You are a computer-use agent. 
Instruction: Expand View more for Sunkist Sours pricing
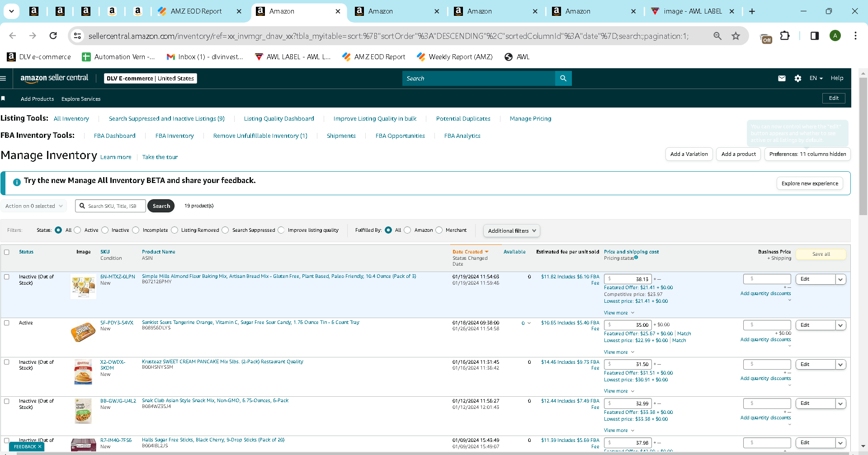619,352
